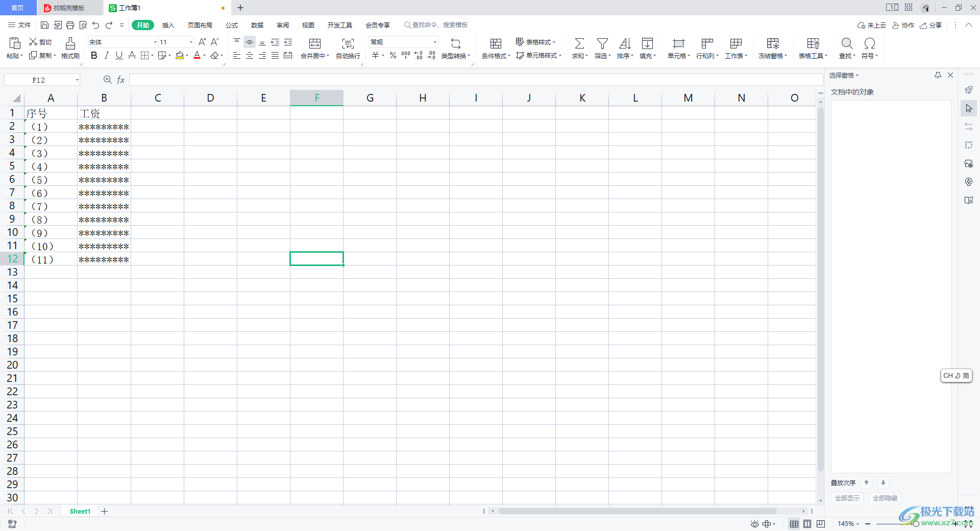Increase indent in alignment group
Viewport: 980px width, 531px height.
(x=288, y=42)
